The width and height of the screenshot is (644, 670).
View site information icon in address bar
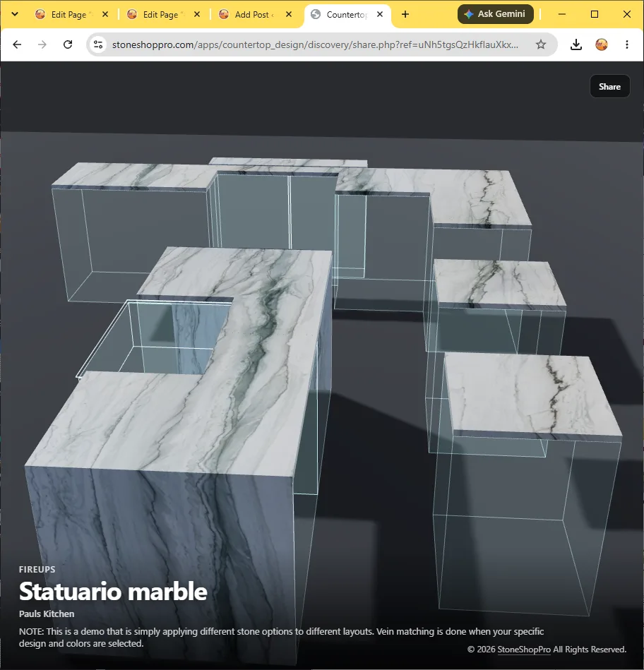[98, 44]
